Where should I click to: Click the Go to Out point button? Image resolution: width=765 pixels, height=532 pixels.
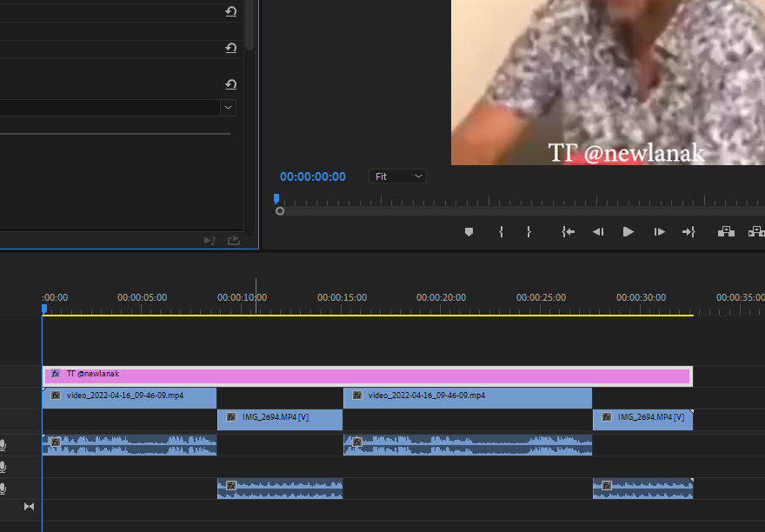click(x=688, y=232)
